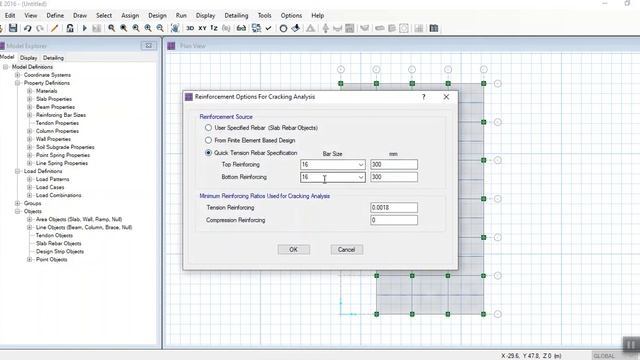Expand the Groups tree node
Image resolution: width=640 pixels, height=360 pixels.
pyautogui.click(x=17, y=203)
